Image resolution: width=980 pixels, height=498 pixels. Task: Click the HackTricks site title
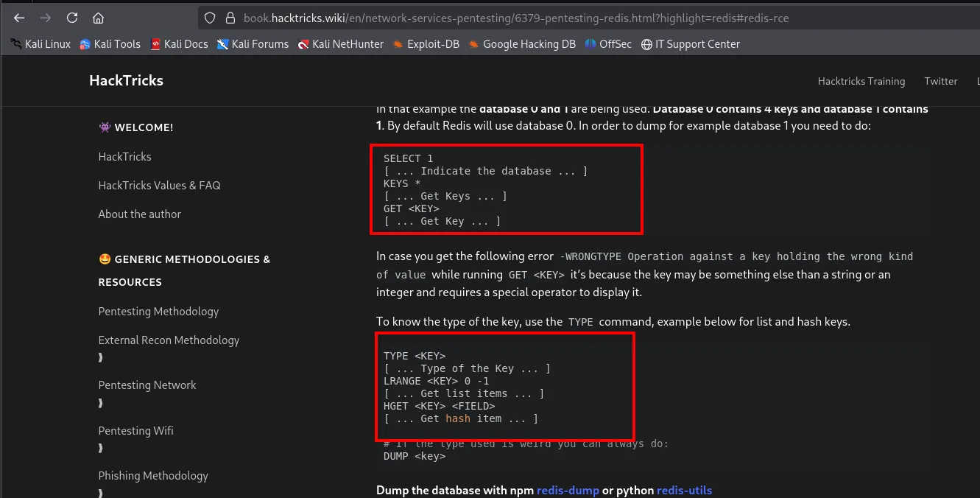tap(126, 81)
